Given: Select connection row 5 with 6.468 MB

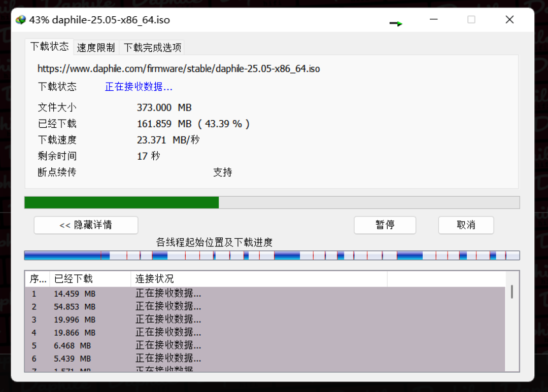Looking at the screenshot, I should (x=265, y=345).
